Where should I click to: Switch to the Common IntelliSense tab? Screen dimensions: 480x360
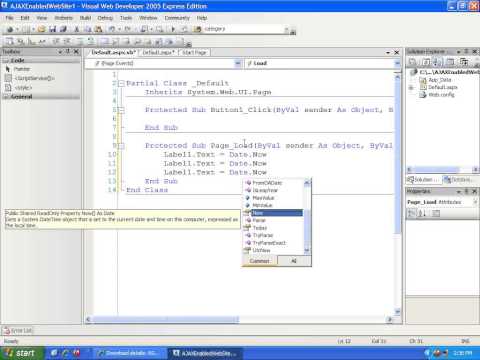click(x=259, y=261)
